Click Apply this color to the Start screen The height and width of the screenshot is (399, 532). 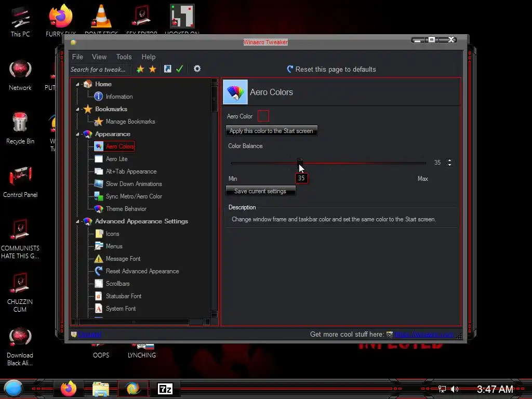coord(271,130)
